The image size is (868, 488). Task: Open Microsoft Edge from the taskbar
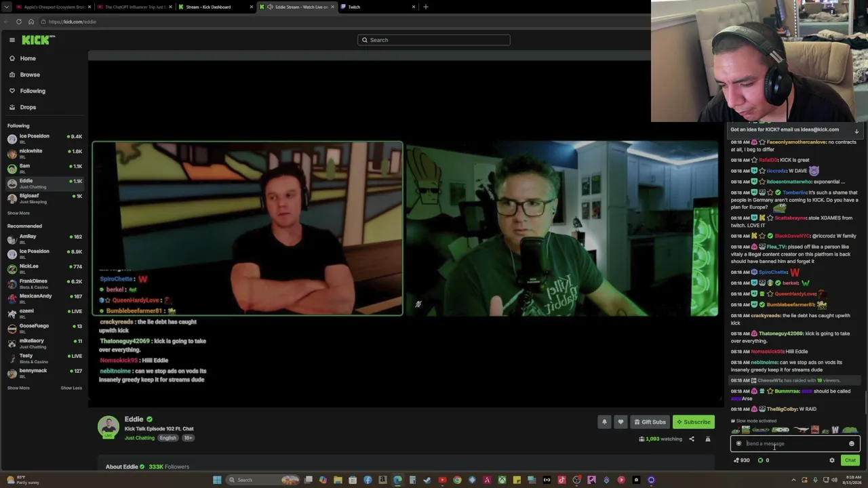tap(397, 480)
